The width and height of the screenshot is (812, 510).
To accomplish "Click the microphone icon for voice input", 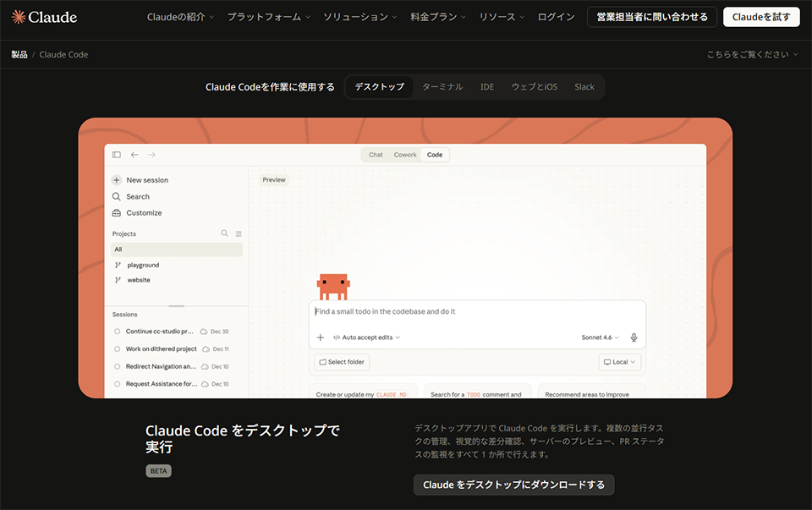I will pyautogui.click(x=634, y=337).
